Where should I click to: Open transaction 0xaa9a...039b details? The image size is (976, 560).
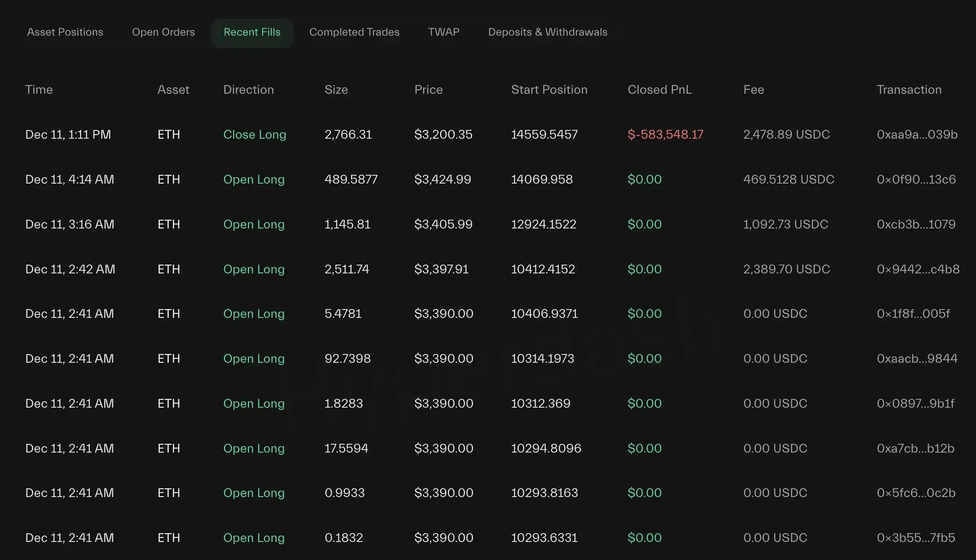pos(917,135)
